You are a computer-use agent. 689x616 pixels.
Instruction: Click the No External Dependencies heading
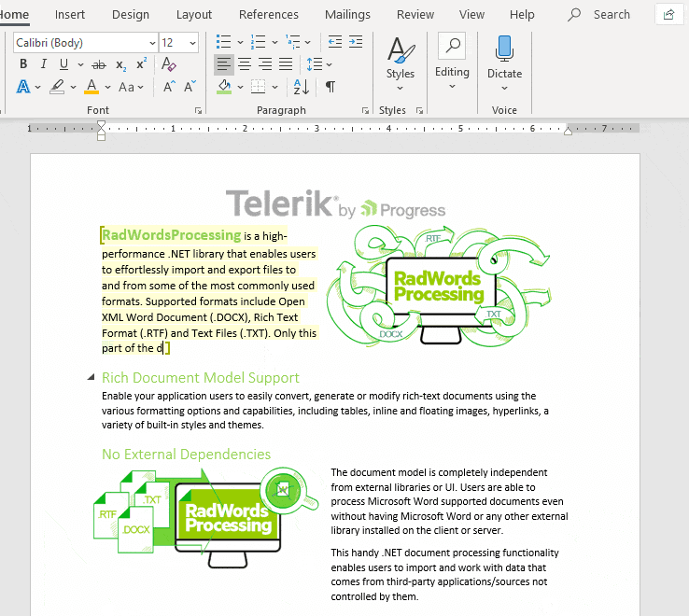point(187,454)
